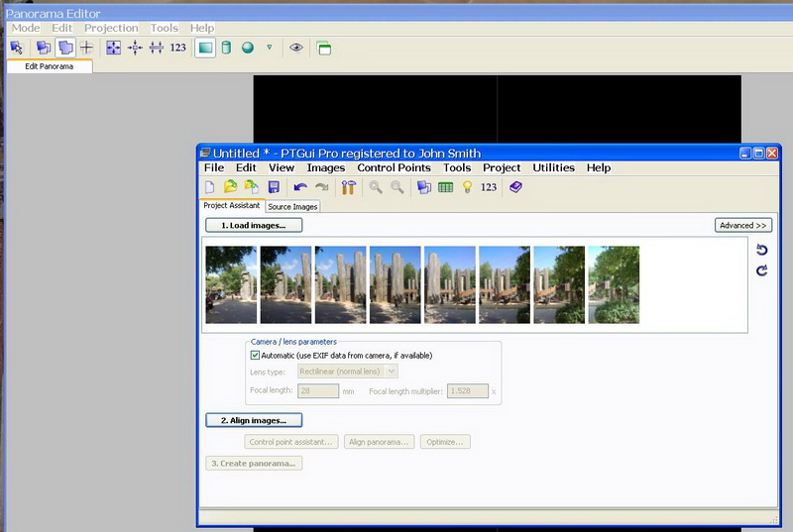
Task: Click the 2. Align images button
Action: click(x=254, y=420)
